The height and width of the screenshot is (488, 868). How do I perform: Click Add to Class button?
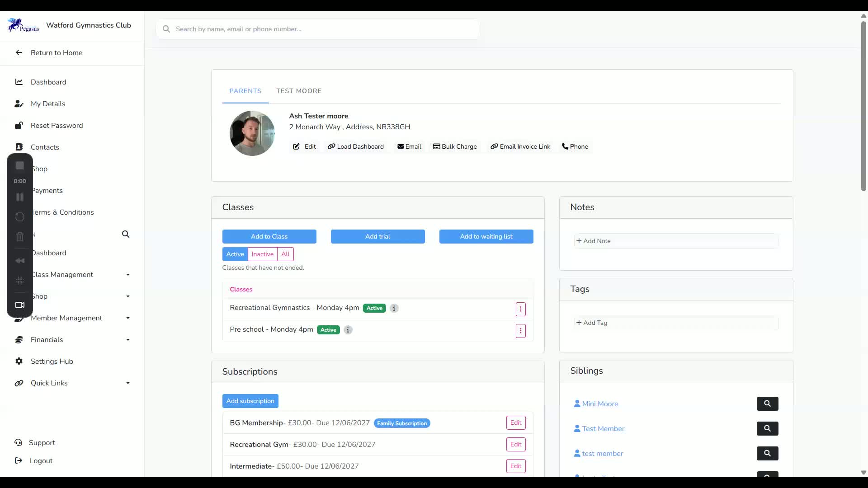tap(269, 236)
